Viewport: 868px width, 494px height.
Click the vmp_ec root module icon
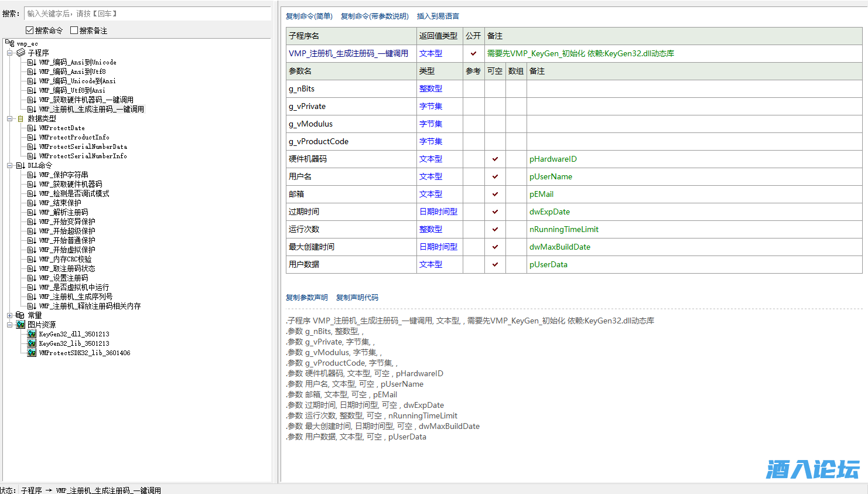point(10,43)
